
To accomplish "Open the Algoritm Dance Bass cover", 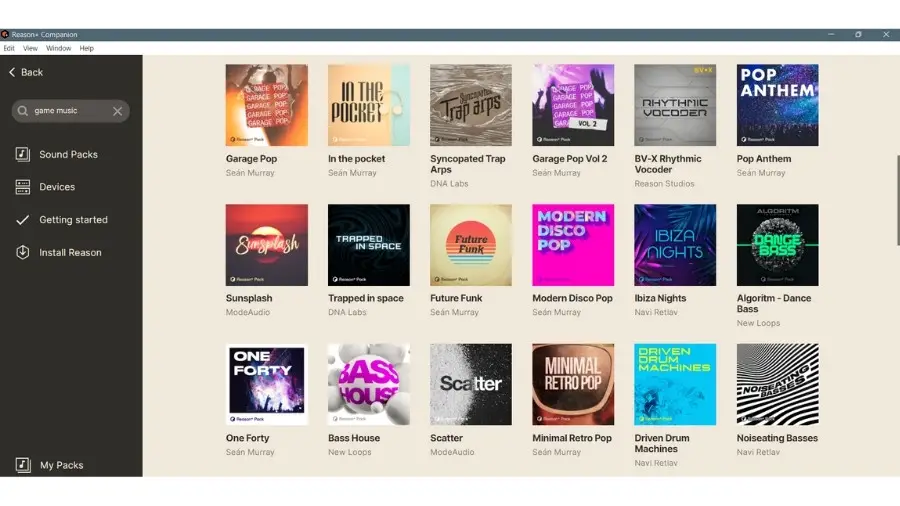I will [778, 245].
